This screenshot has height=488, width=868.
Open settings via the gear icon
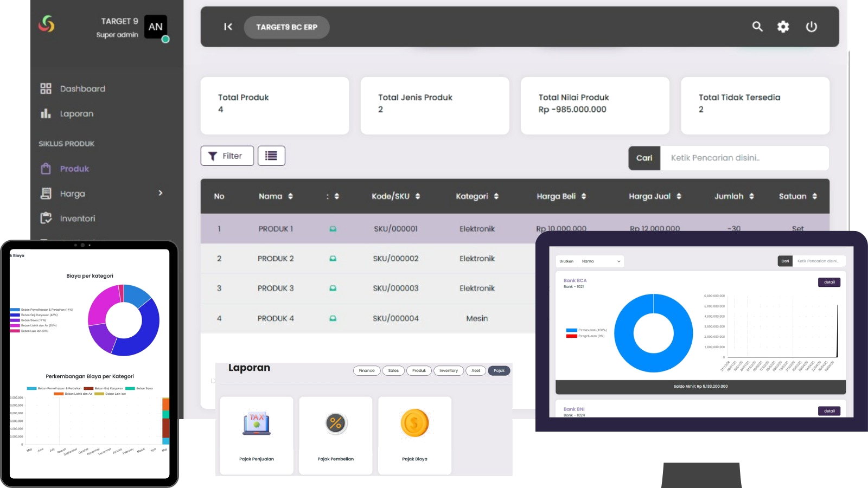(x=783, y=27)
